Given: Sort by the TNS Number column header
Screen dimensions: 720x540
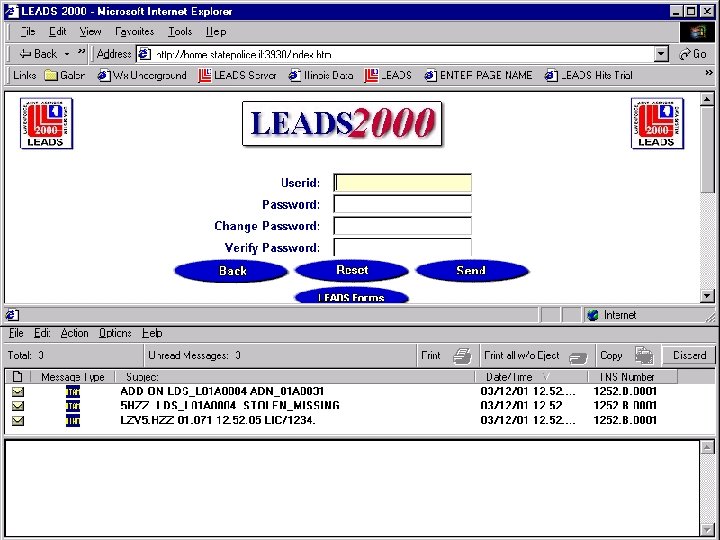Looking at the screenshot, I should 632,377.
